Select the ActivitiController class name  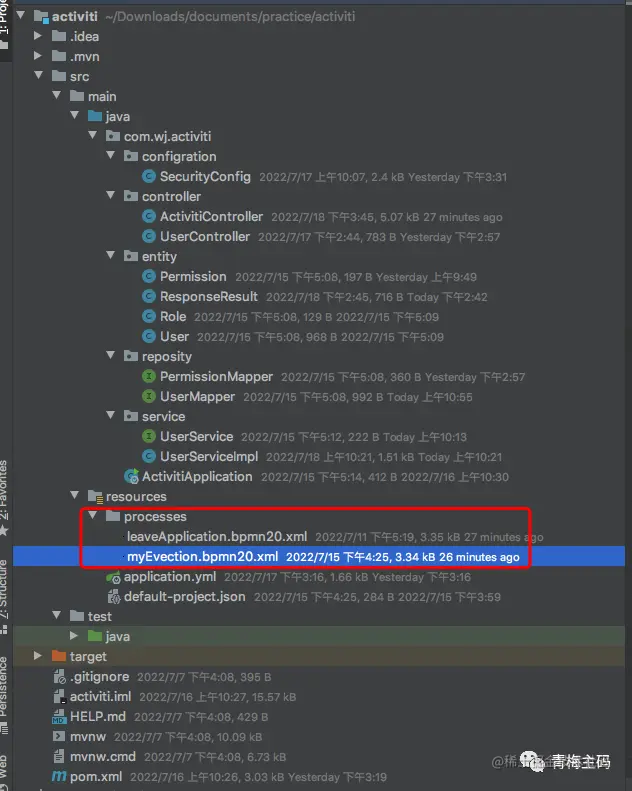pyautogui.click(x=211, y=216)
